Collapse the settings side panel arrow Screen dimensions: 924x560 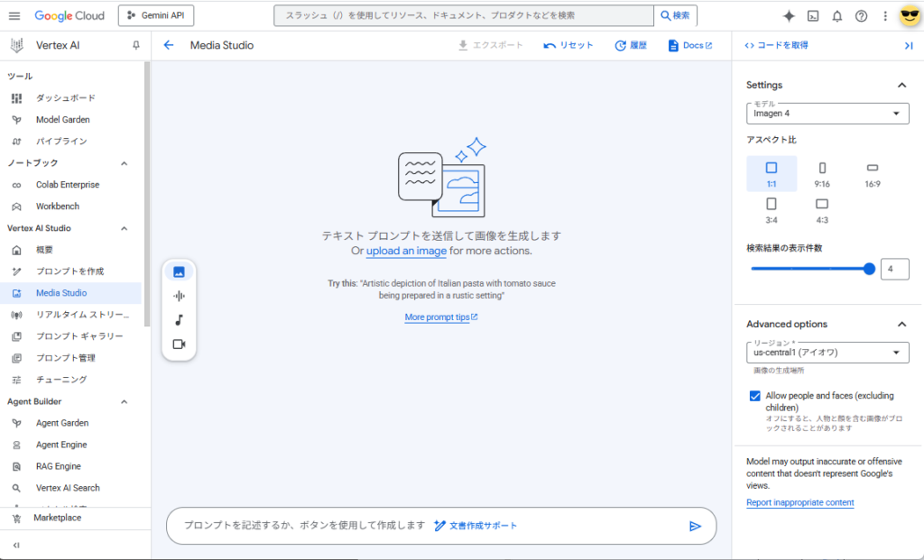[x=908, y=45]
